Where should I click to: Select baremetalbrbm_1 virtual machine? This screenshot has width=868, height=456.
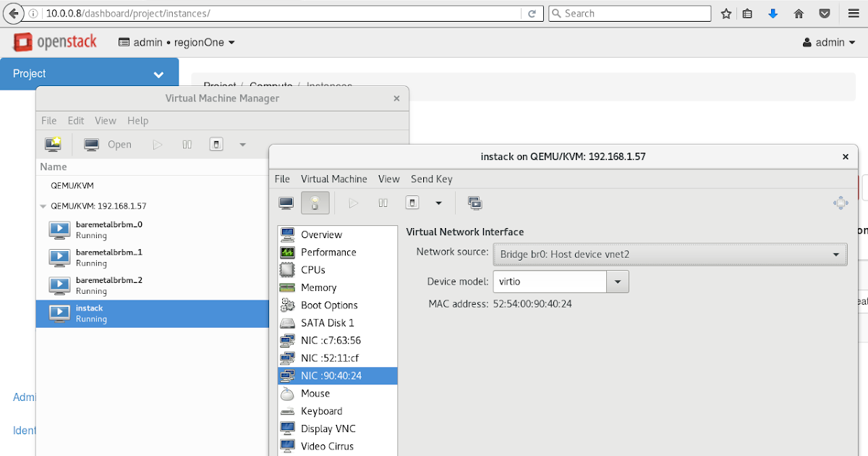click(152, 258)
